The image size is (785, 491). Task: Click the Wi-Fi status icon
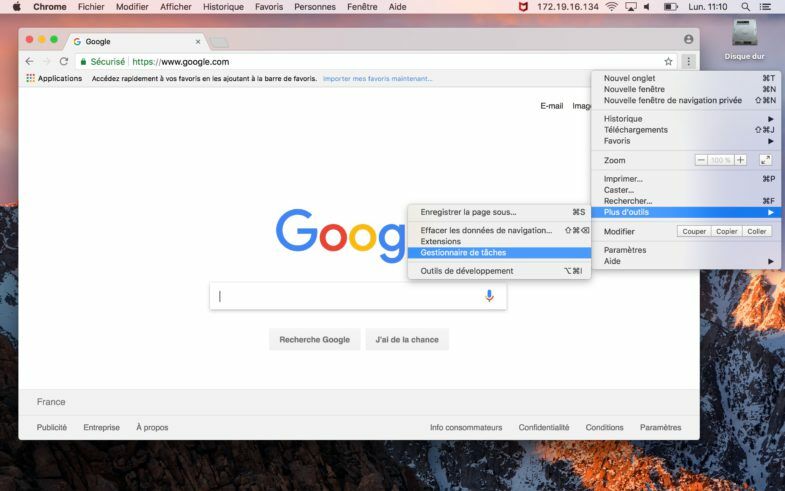click(611, 7)
